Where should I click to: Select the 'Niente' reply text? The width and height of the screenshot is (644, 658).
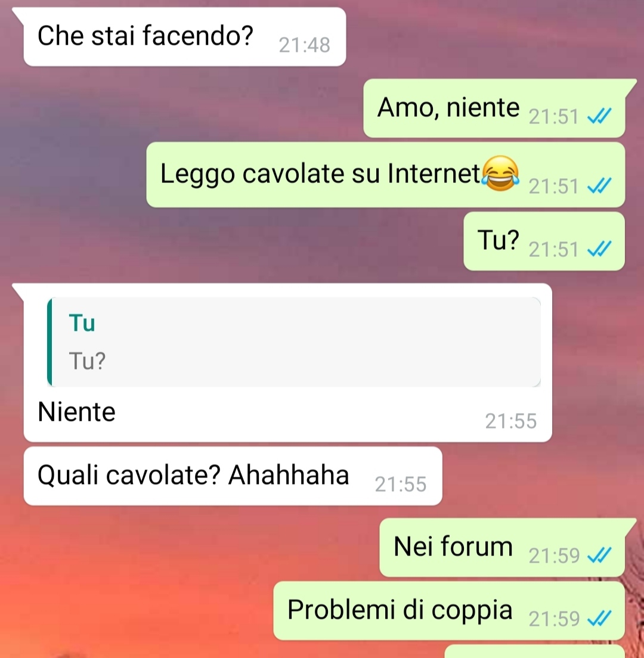tap(76, 412)
